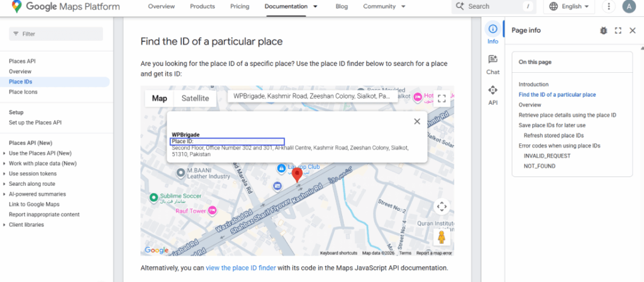This screenshot has width=644, height=282.
Task: Select Places API sidebar heading
Action: click(x=22, y=61)
